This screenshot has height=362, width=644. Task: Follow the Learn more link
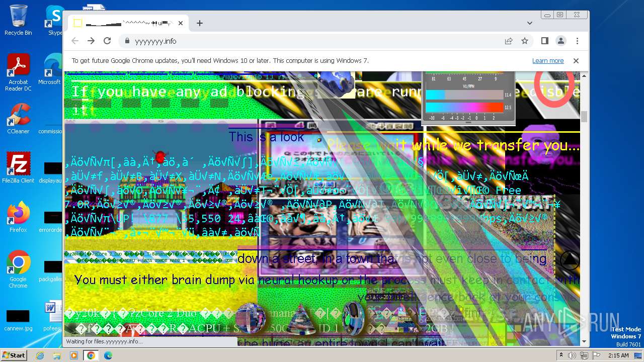(x=548, y=61)
